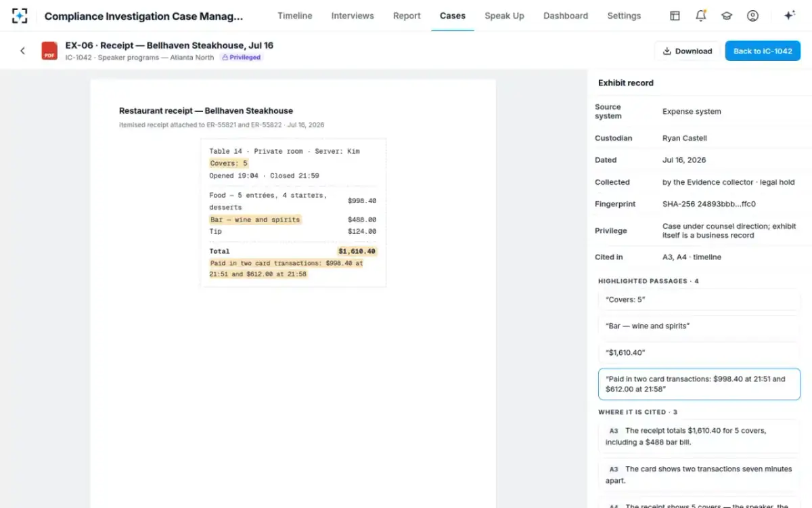Click the app logo icon
Screen dimensions: 812x508
20,16
